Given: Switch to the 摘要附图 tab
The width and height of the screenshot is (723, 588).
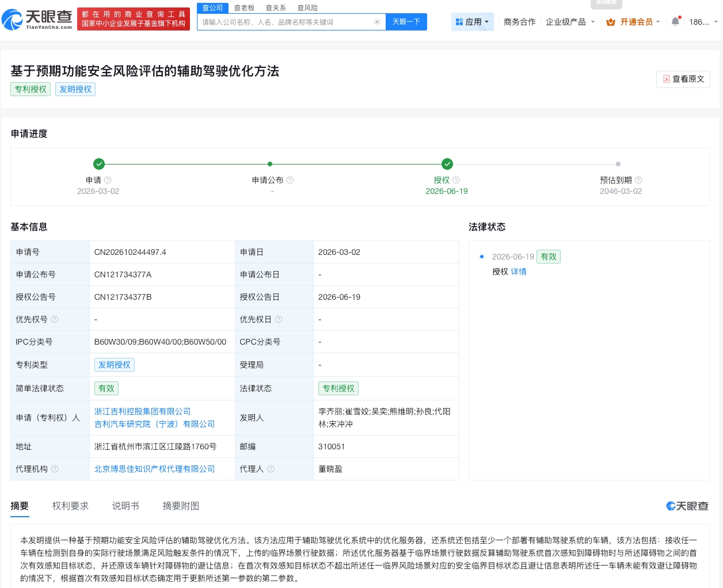Looking at the screenshot, I should click(x=181, y=506).
